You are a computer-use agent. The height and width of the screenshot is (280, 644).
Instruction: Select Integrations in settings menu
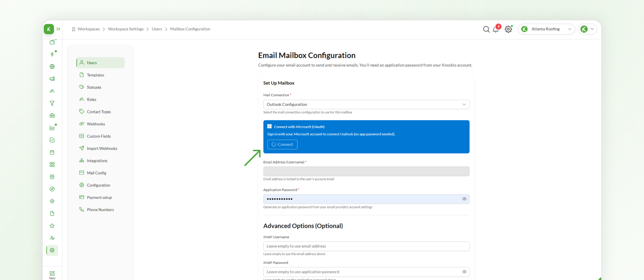100,161
